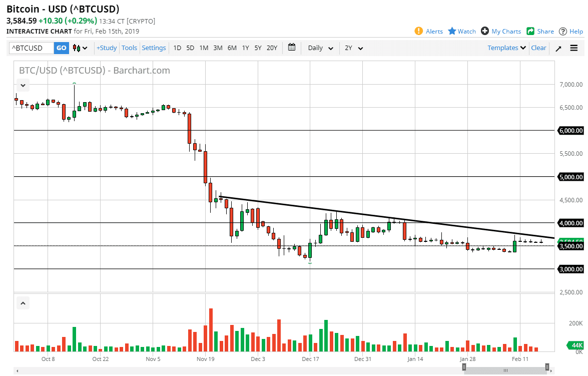Open the Settings menu

tap(154, 48)
